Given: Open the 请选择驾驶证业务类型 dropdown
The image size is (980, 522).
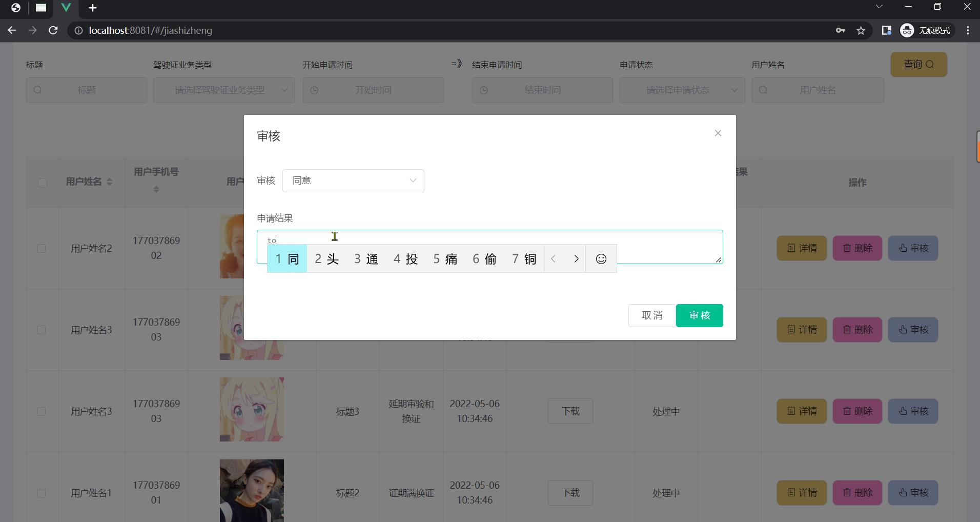Looking at the screenshot, I should (224, 90).
